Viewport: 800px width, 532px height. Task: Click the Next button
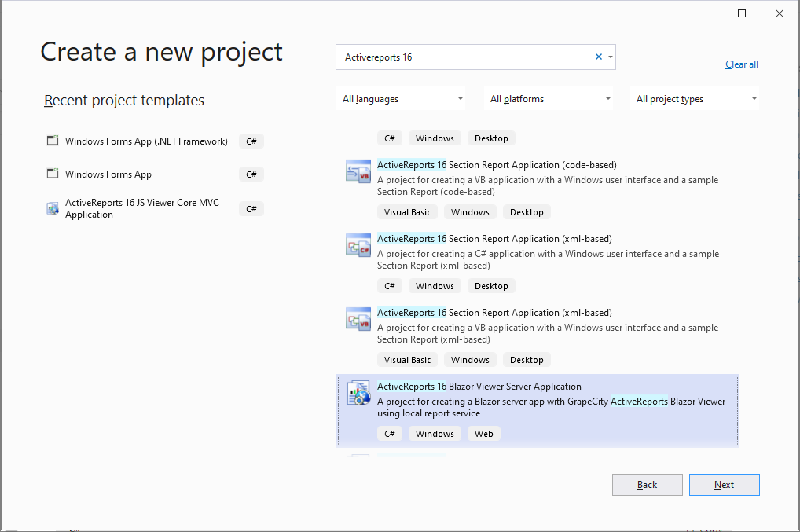[724, 485]
